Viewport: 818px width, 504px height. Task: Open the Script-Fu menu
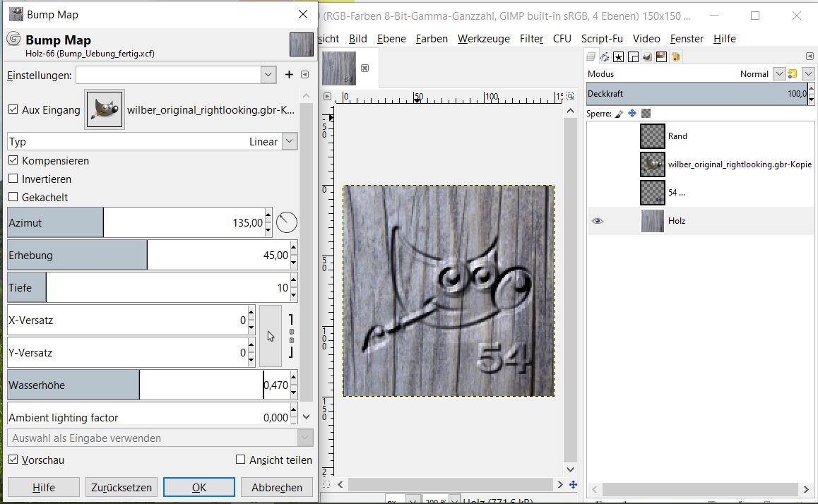601,39
